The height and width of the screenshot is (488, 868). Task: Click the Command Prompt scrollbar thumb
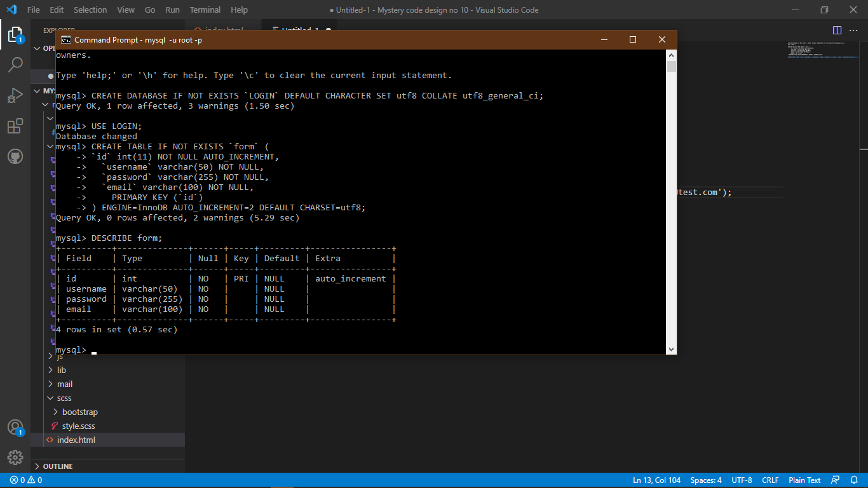[671, 67]
